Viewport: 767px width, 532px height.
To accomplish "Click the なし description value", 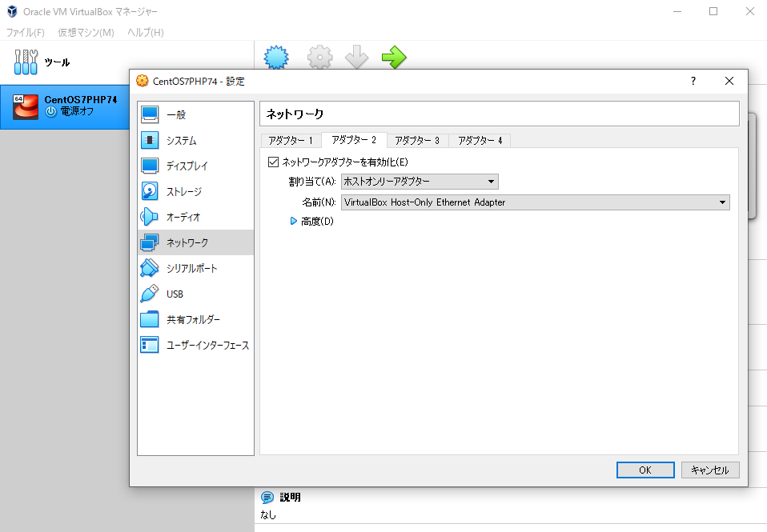I will click(268, 514).
